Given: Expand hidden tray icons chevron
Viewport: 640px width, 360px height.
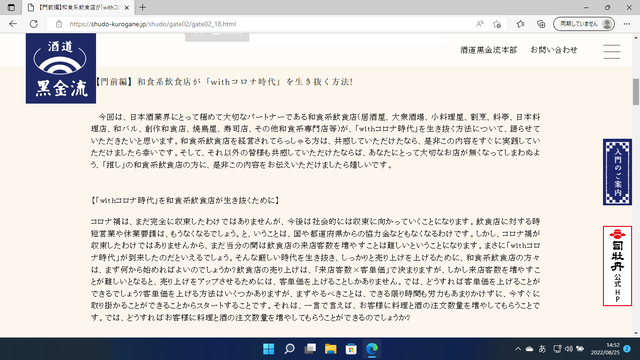Looking at the screenshot, I should tap(518, 349).
